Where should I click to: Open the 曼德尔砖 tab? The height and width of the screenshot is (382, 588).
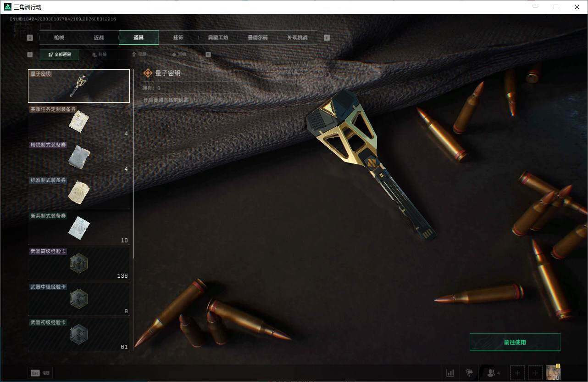pyautogui.click(x=257, y=38)
